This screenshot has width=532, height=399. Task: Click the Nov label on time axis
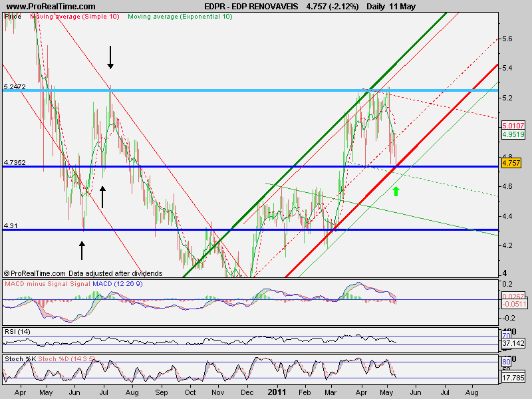(x=218, y=392)
